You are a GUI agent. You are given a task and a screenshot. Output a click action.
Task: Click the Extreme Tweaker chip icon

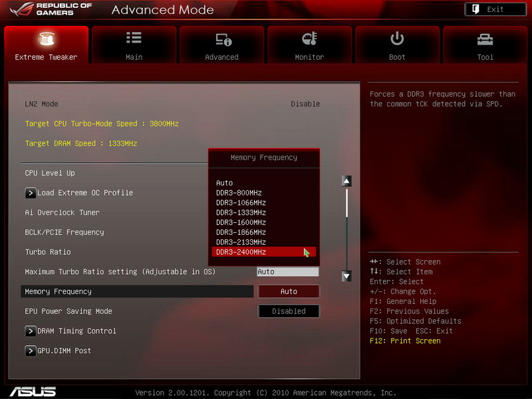[x=46, y=39]
